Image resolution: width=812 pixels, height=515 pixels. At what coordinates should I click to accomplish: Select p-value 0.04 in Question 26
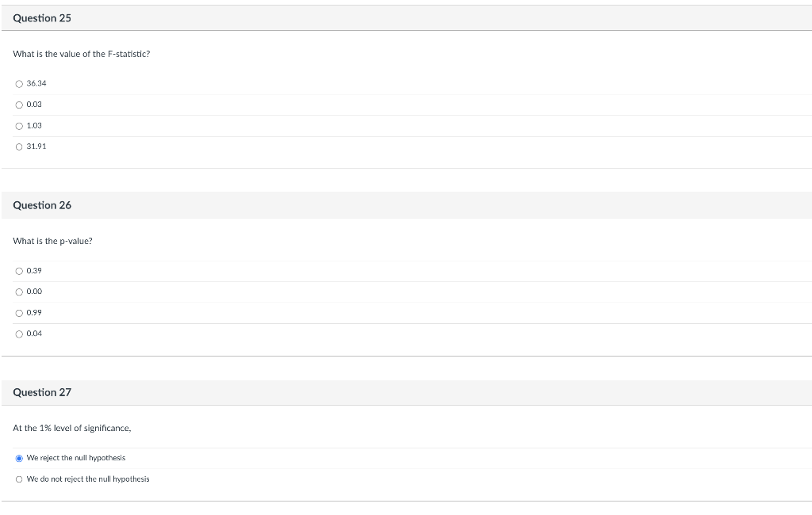tap(19, 333)
